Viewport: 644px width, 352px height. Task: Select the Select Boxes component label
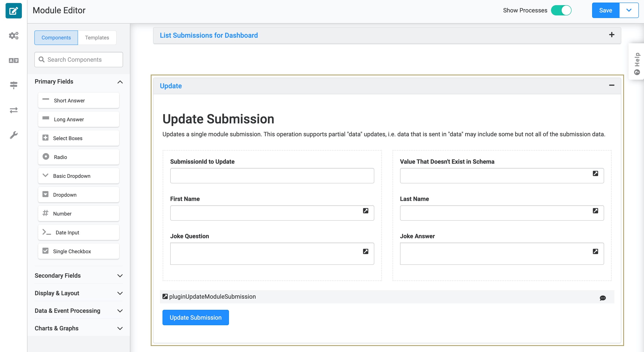tap(68, 138)
